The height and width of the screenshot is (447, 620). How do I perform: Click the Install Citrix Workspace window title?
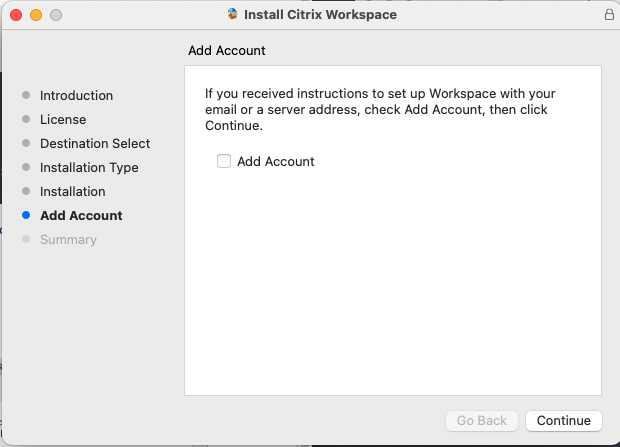(320, 15)
